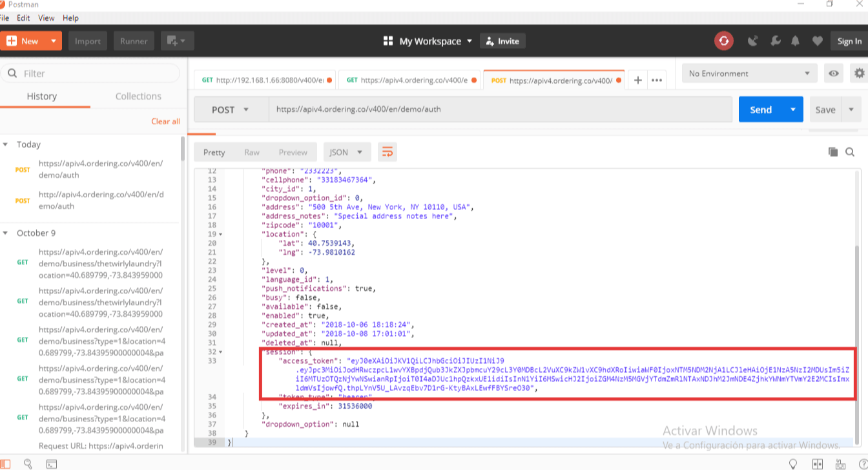Click the sidebar Filter search field

[90, 73]
